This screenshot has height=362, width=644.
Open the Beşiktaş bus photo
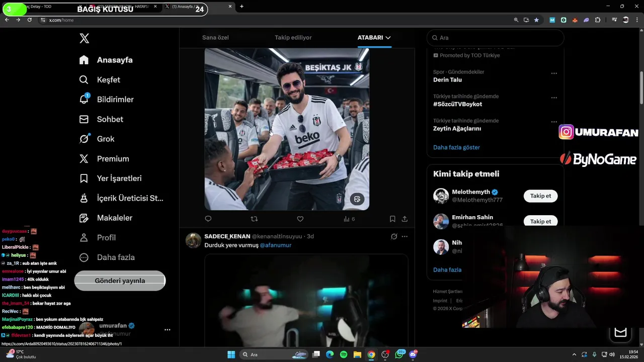pyautogui.click(x=287, y=129)
